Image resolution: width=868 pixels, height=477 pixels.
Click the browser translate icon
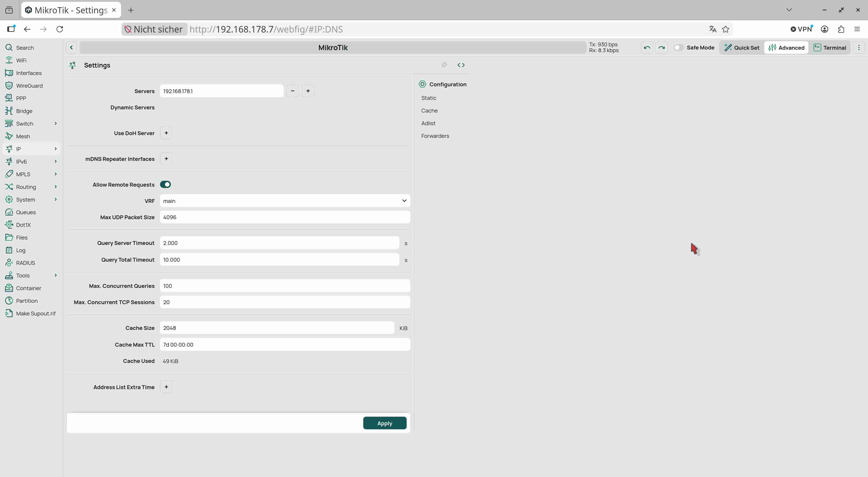(x=712, y=29)
